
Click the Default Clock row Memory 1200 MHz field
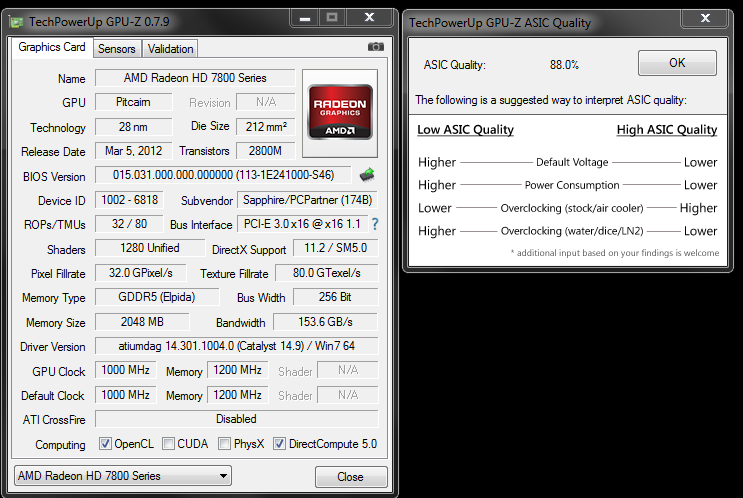click(237, 395)
